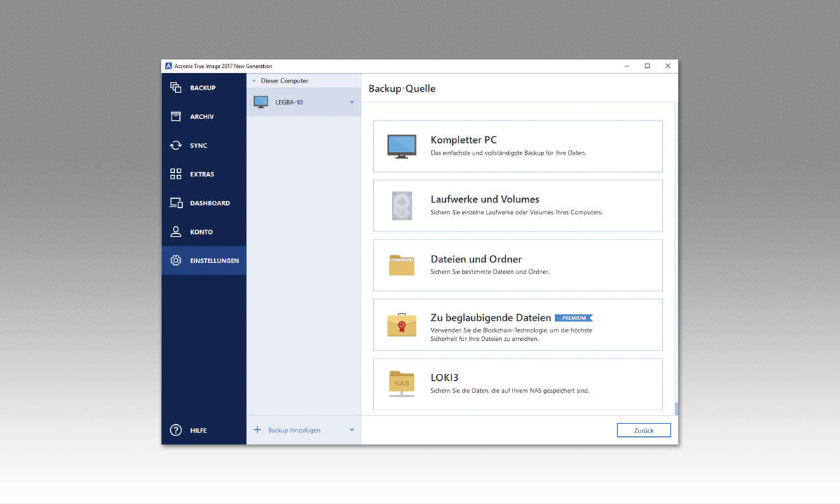840x504 pixels.
Task: Click the Hilfe question mark icon
Action: 176,430
